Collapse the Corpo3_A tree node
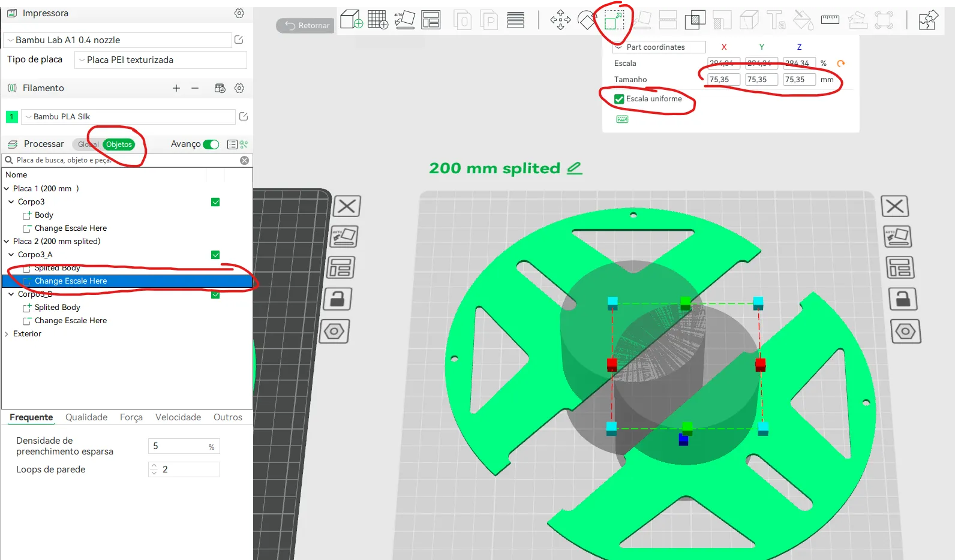Viewport: 955px width, 560px height. coord(11,255)
